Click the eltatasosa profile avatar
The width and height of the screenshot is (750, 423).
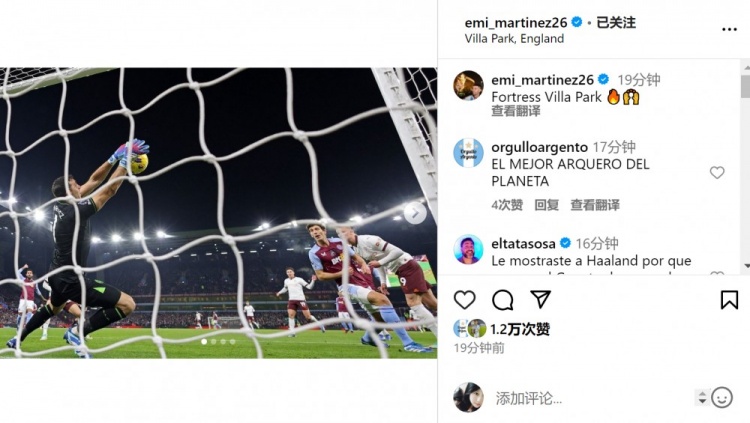pyautogui.click(x=468, y=249)
